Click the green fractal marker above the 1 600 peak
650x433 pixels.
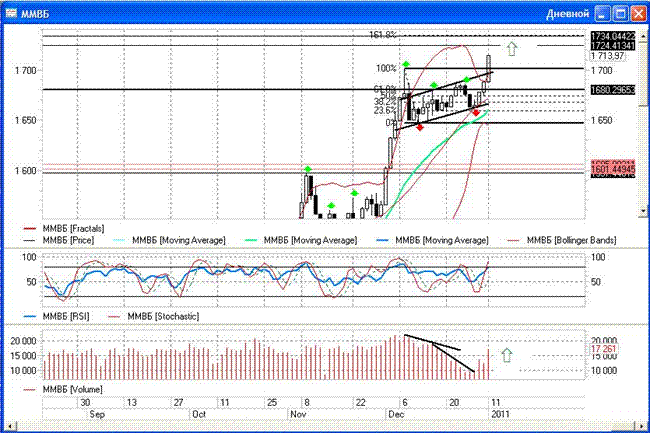(x=308, y=169)
